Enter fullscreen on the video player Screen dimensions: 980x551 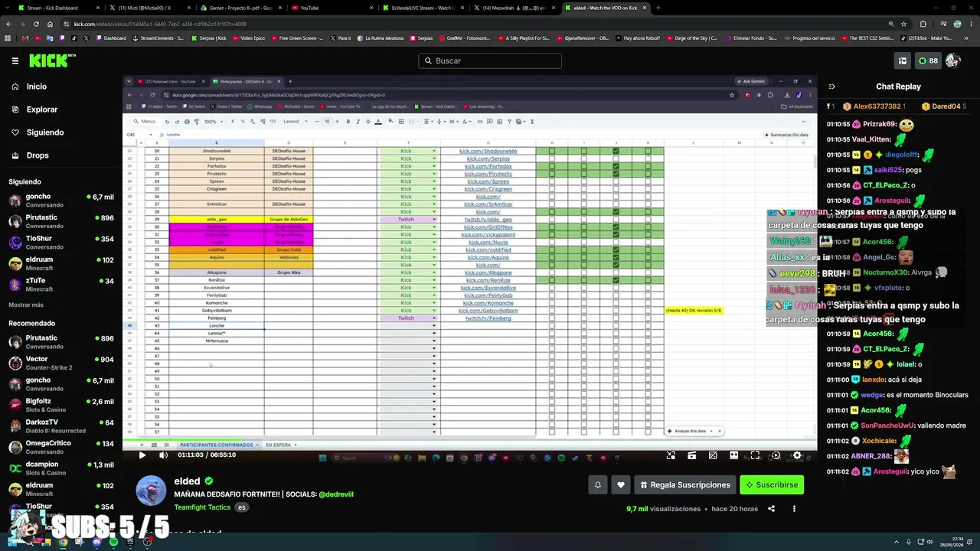click(x=755, y=455)
